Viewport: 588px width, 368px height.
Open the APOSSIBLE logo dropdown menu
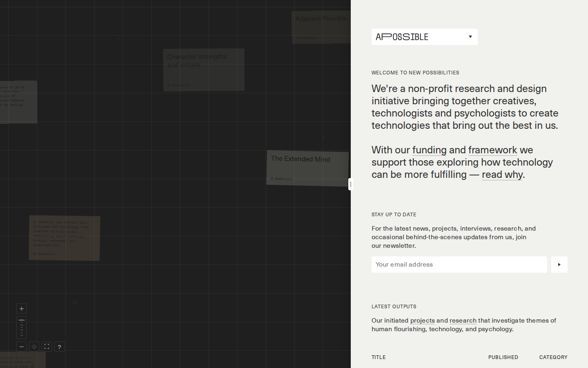pyautogui.click(x=424, y=37)
